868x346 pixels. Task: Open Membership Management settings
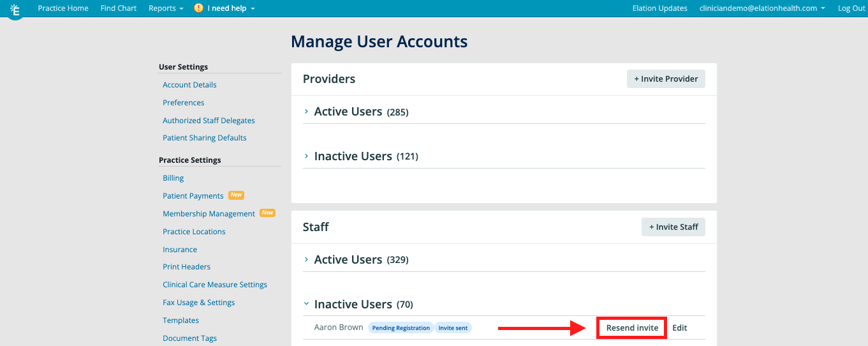point(209,214)
